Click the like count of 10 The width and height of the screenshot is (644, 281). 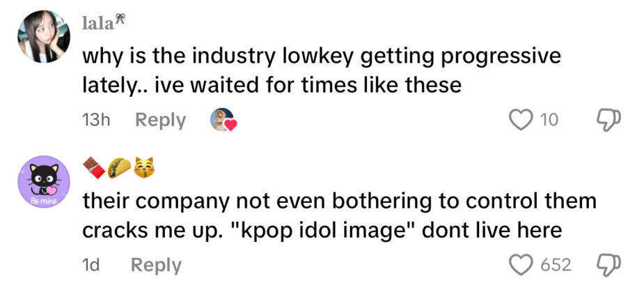pos(549,120)
